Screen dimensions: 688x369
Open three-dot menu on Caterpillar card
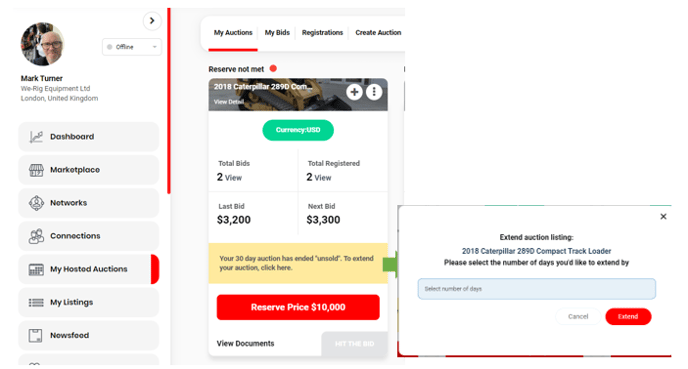tap(374, 92)
